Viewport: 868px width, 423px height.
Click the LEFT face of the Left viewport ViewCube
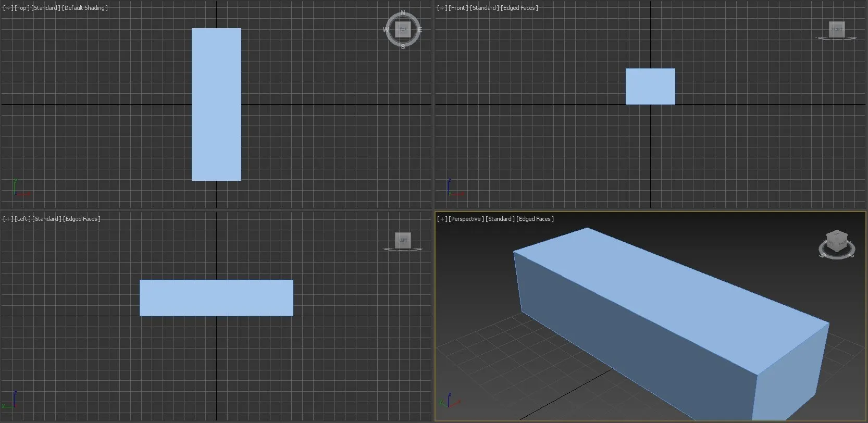pos(403,240)
